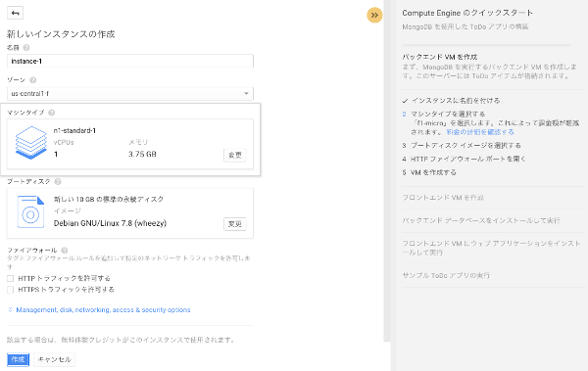Click the バックエンド VM を作成 section heading
The height and width of the screenshot is (371, 588).
coord(439,57)
